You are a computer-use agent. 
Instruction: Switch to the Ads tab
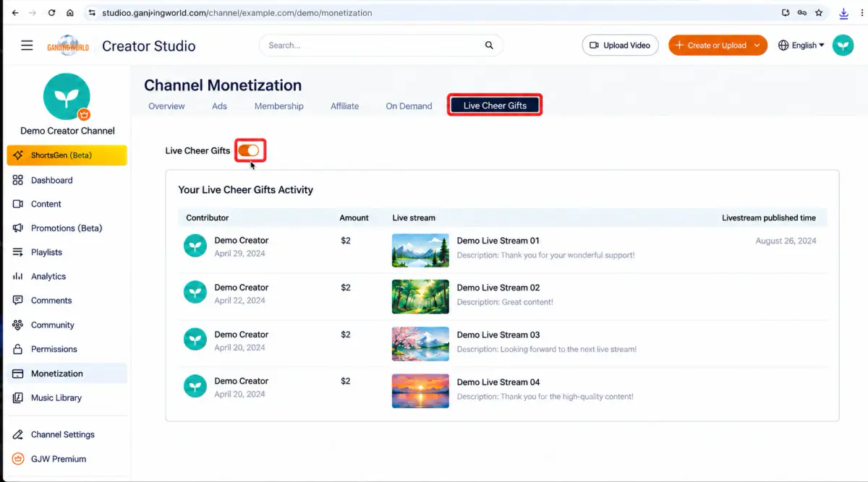coord(219,106)
